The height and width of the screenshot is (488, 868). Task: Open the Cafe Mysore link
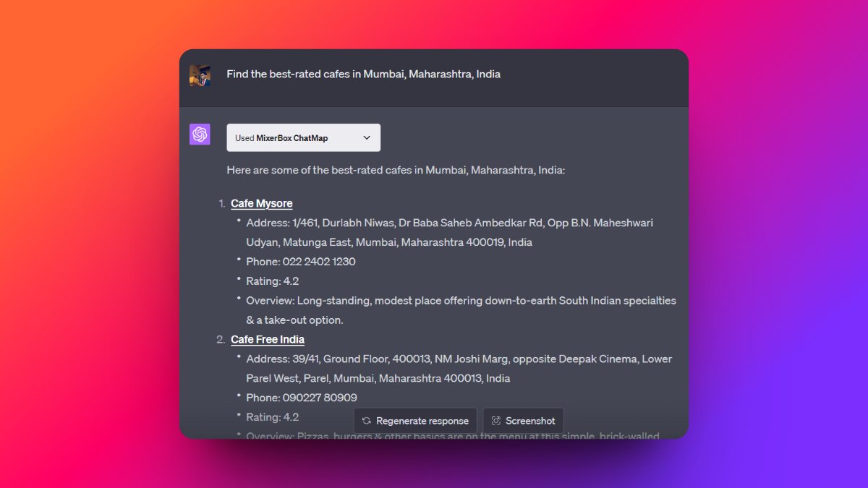(x=262, y=203)
